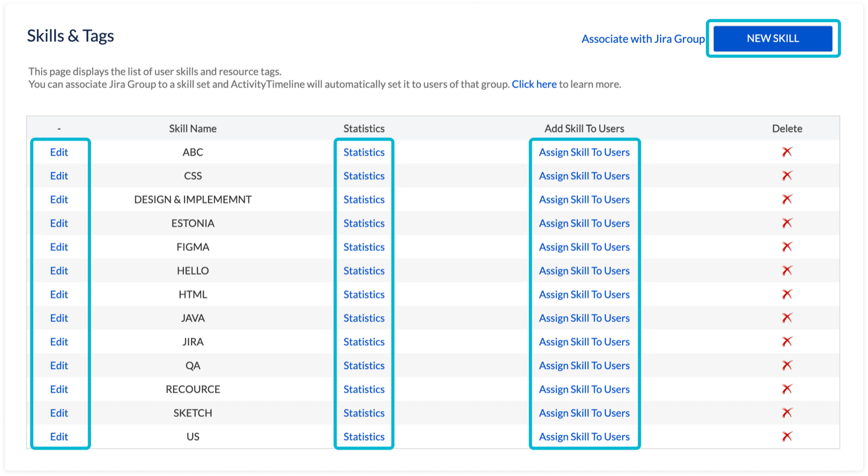868x476 pixels.
Task: Edit the QA skill
Action: 59,366
